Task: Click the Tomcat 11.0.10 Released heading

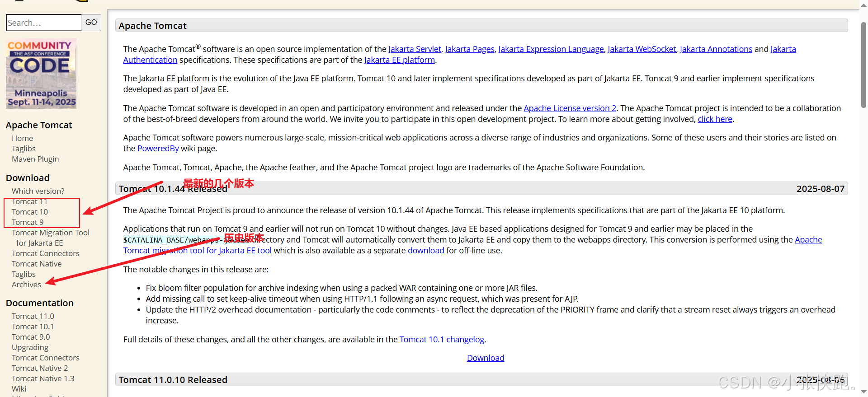Action: (x=173, y=380)
